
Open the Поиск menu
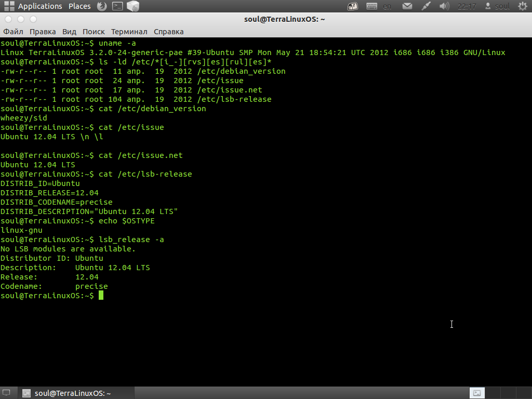pos(94,32)
